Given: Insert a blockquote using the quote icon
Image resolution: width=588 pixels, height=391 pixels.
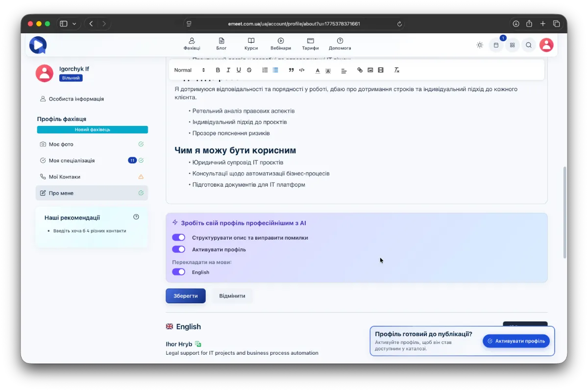Looking at the screenshot, I should [x=291, y=70].
